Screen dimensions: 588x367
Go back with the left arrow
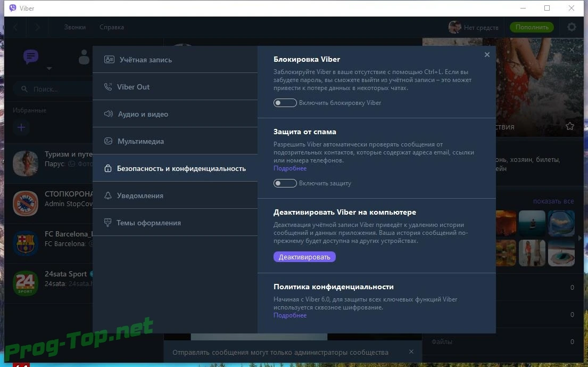point(16,27)
